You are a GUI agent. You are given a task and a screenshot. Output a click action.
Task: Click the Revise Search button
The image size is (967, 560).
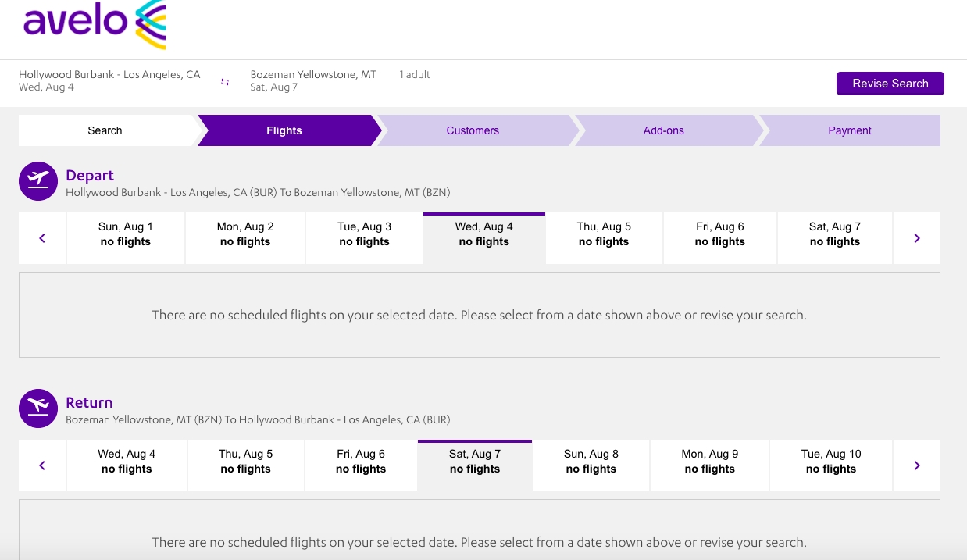click(890, 84)
